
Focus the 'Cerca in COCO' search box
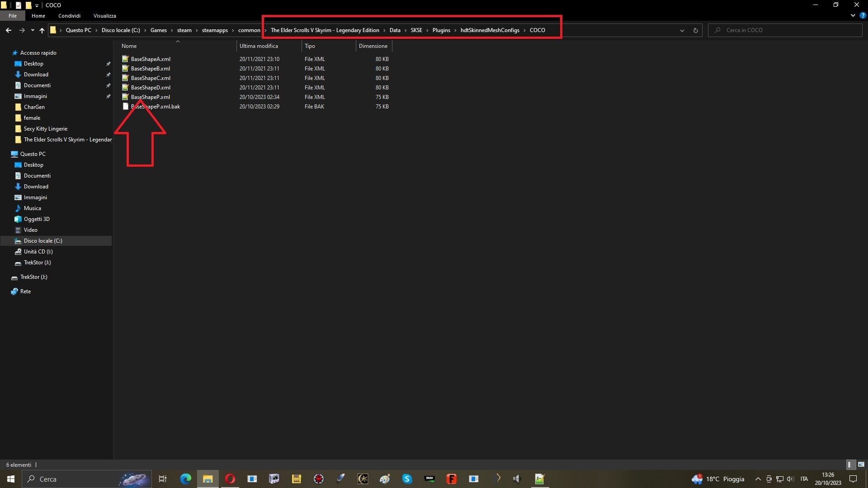click(x=785, y=30)
